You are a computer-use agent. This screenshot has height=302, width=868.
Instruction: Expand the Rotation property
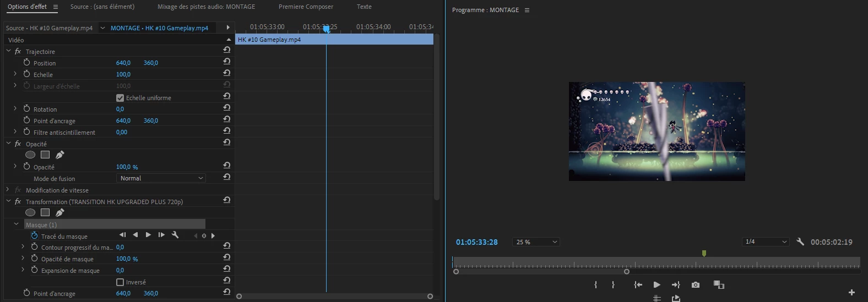(x=15, y=108)
